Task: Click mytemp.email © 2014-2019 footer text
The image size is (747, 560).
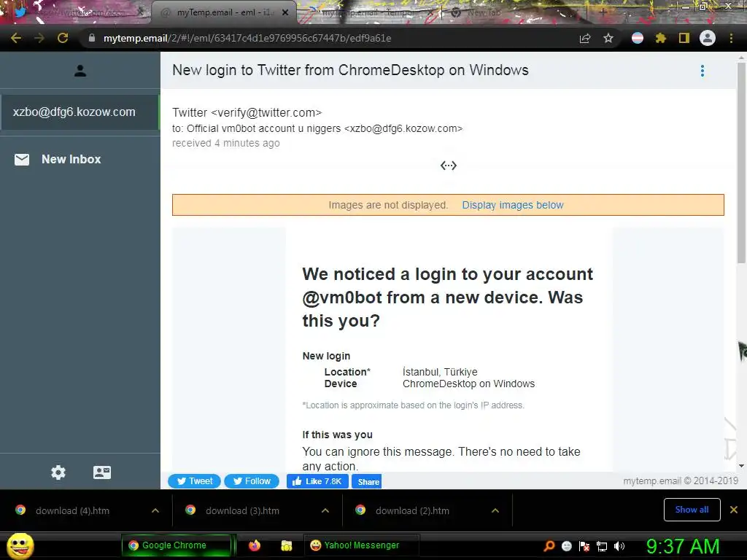Action: (x=681, y=481)
